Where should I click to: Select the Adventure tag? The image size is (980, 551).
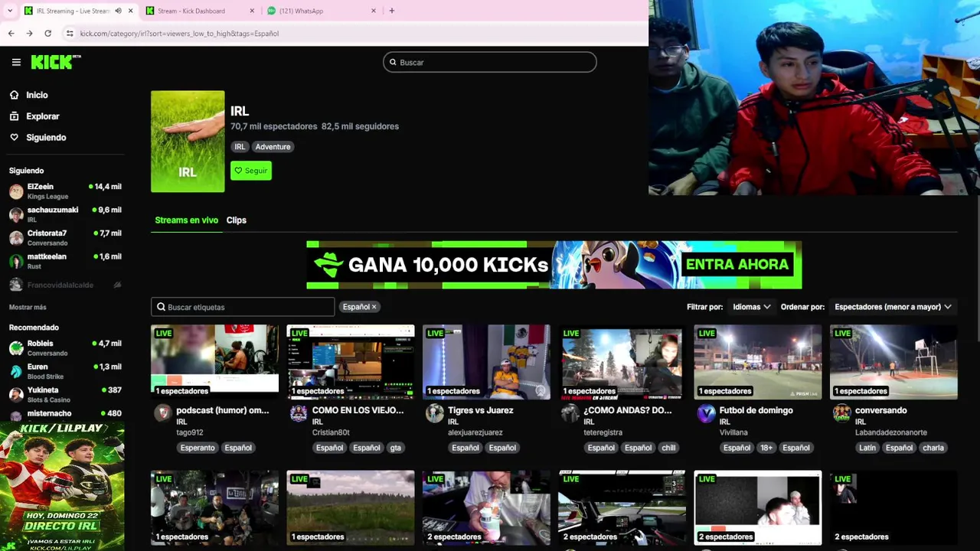[x=273, y=147]
